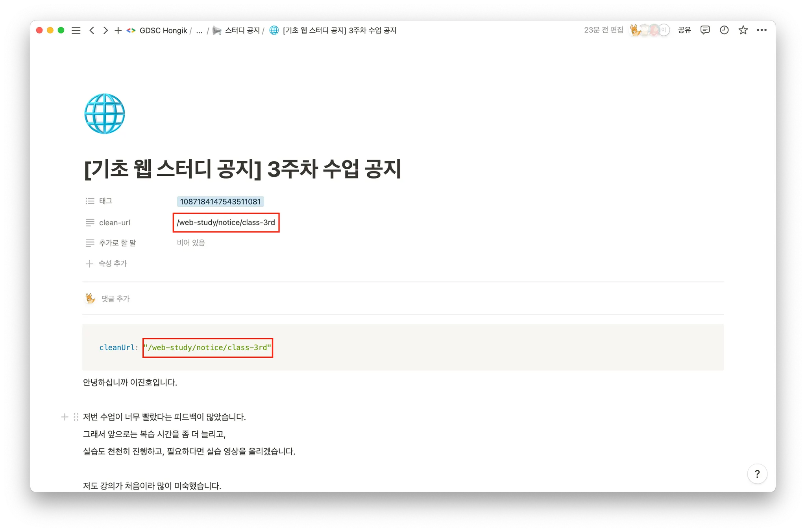This screenshot has width=806, height=532.
Task: Open the comments panel icon
Action: (x=705, y=30)
